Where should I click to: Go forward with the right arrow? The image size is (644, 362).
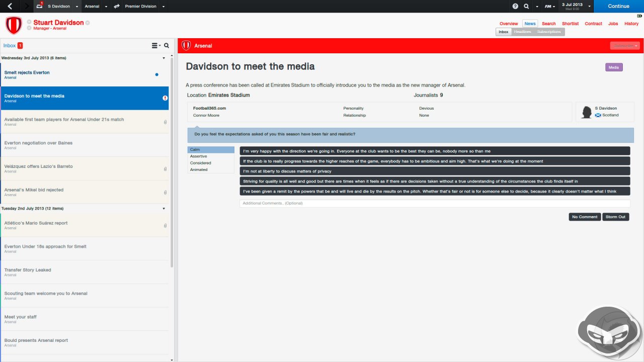pyautogui.click(x=26, y=6)
